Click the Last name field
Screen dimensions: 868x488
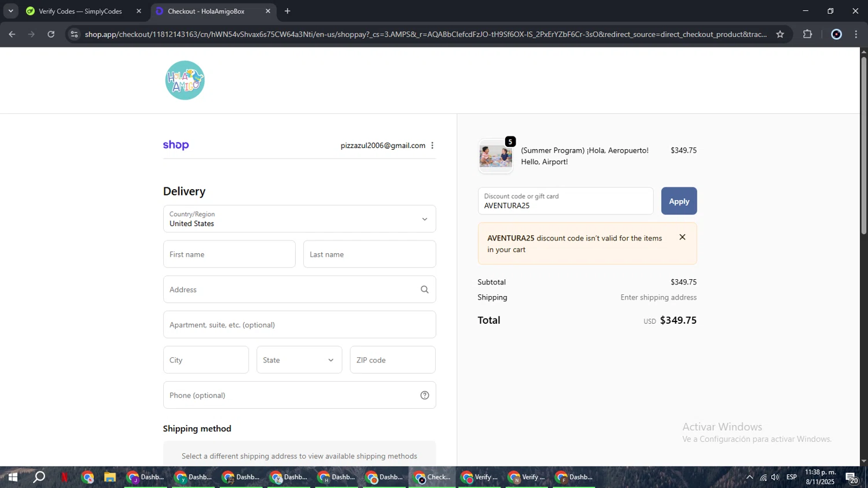[x=369, y=254]
